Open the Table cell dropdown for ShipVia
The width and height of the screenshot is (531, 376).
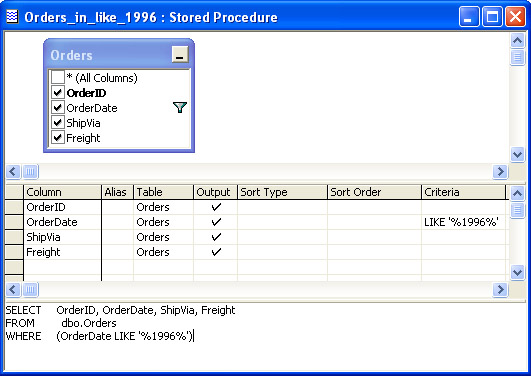coord(164,237)
